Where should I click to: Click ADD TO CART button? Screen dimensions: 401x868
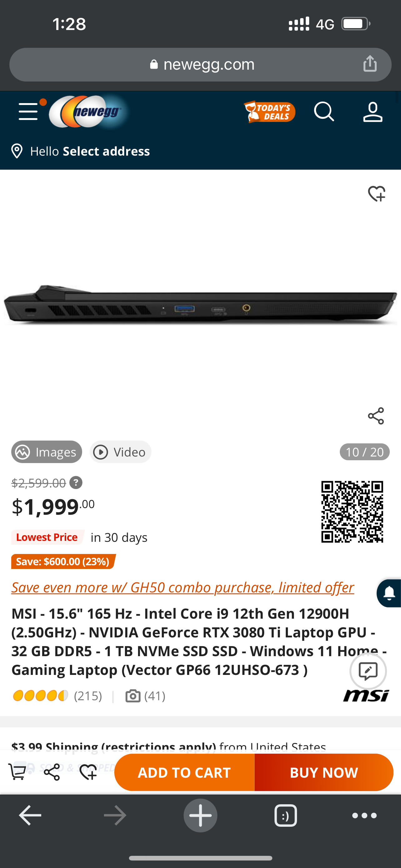(184, 772)
